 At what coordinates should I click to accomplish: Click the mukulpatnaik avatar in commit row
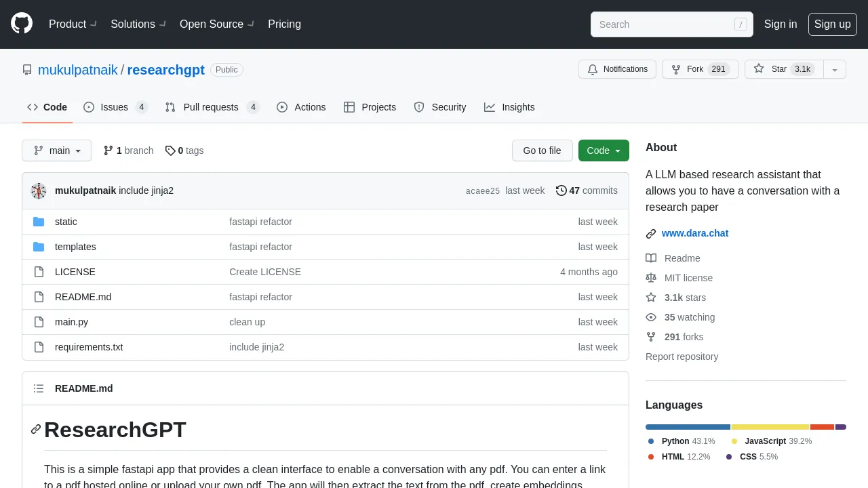tap(39, 191)
